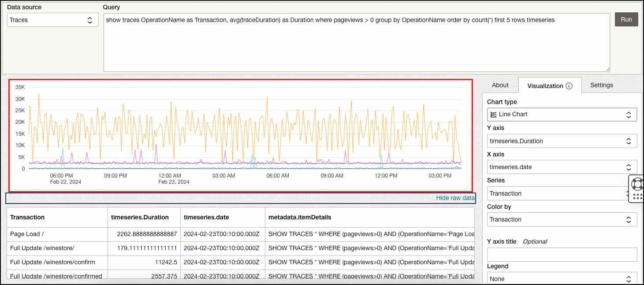Click the Run button
The width and height of the screenshot is (644, 285).
click(626, 19)
